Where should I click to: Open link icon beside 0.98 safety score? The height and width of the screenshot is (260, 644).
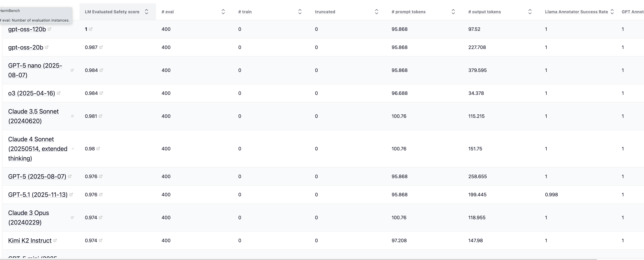[x=98, y=148]
